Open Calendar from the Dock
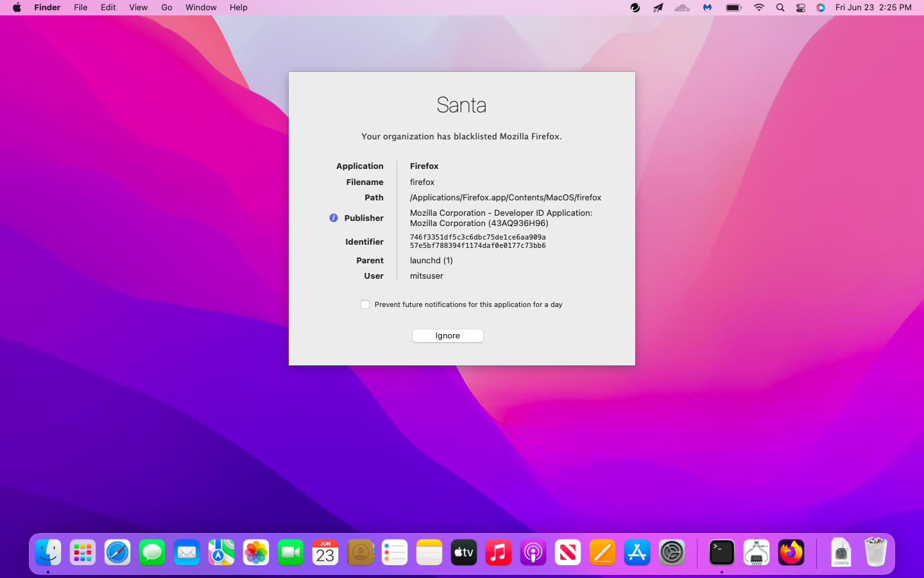924x578 pixels. pos(325,552)
